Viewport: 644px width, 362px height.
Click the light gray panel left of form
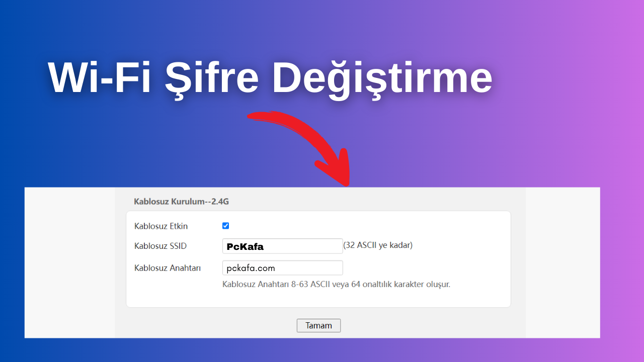[69, 261]
